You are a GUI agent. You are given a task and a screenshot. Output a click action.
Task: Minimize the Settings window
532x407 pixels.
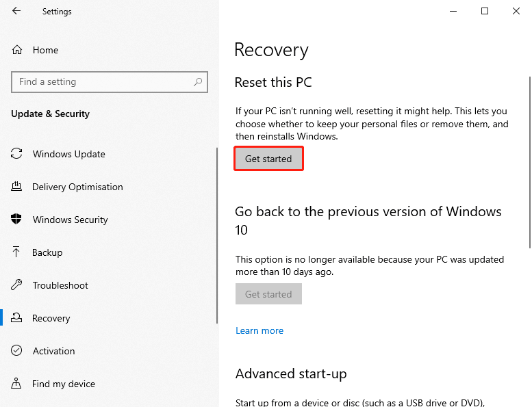click(453, 11)
